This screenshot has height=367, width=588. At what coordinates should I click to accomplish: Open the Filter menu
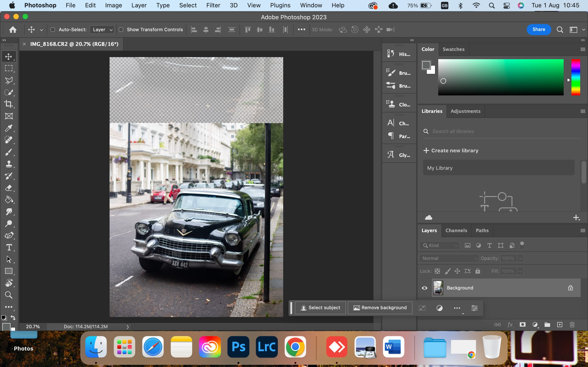[x=213, y=5]
